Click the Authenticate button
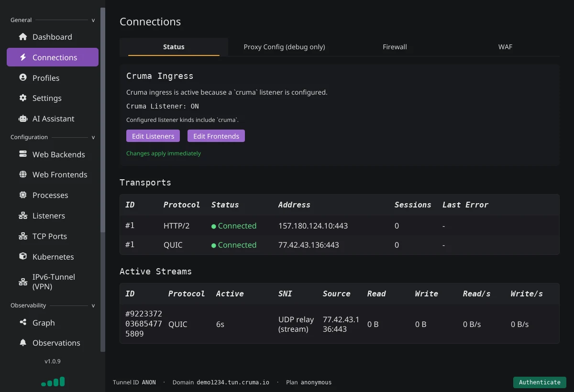574x392 pixels. 540,382
